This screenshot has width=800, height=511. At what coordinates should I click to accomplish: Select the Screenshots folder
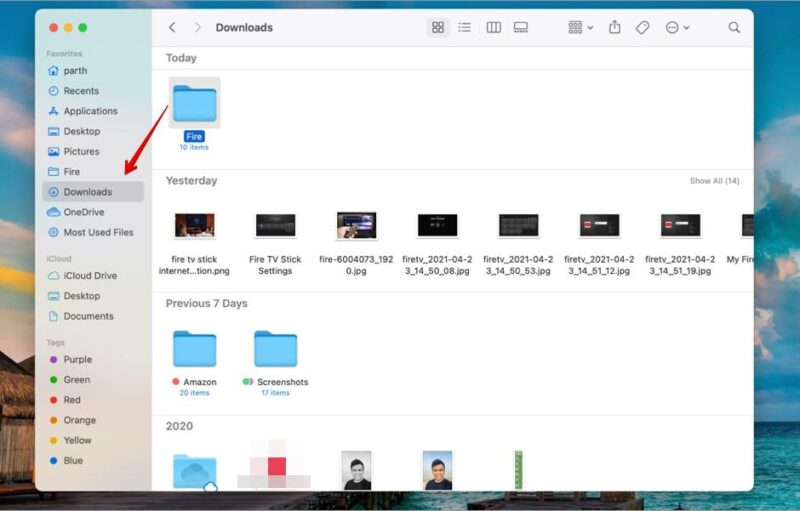pyautogui.click(x=275, y=350)
